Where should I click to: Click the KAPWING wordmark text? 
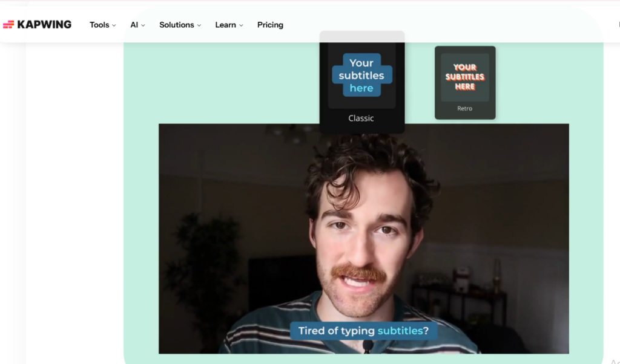coord(44,25)
